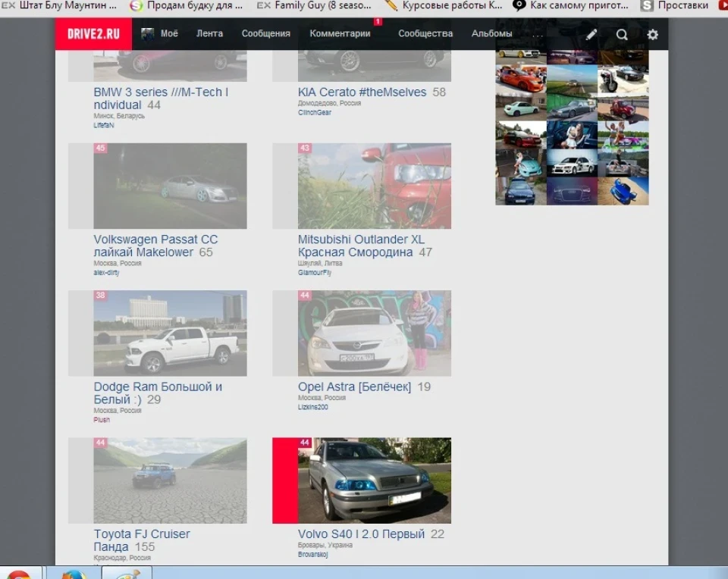This screenshot has width=728, height=579.
Task: Open Chrome from the taskbar
Action: click(18, 574)
